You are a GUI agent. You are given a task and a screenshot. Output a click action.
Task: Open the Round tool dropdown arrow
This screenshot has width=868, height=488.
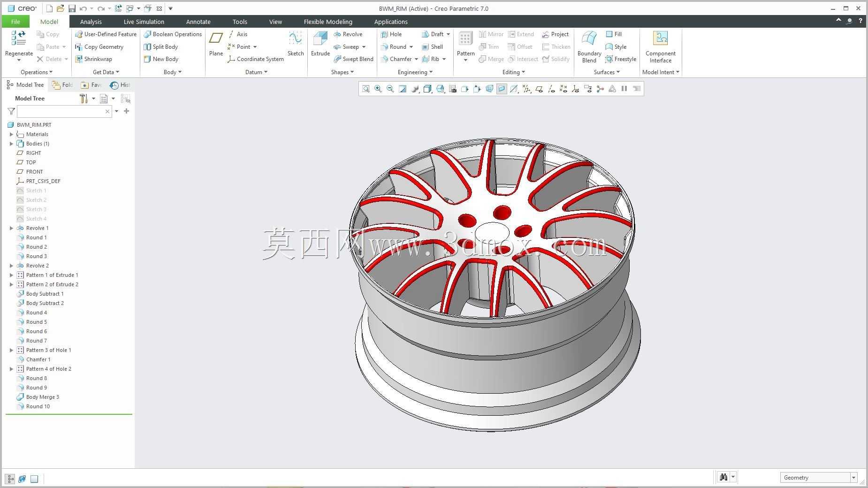(411, 47)
